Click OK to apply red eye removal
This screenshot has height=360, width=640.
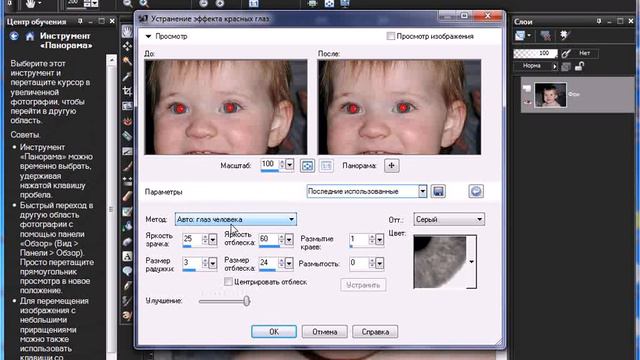(x=274, y=332)
